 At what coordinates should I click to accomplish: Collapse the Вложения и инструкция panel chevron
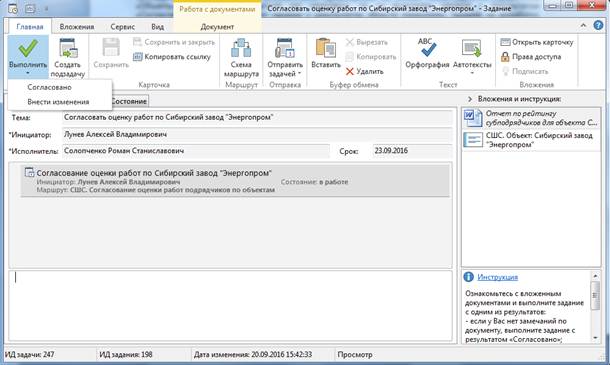click(470, 99)
